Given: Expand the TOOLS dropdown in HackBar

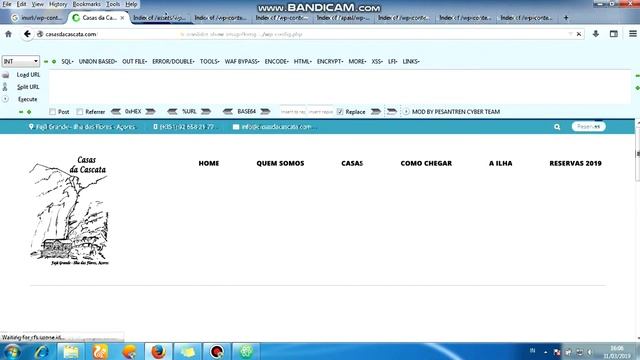Looking at the screenshot, I should pyautogui.click(x=209, y=61).
